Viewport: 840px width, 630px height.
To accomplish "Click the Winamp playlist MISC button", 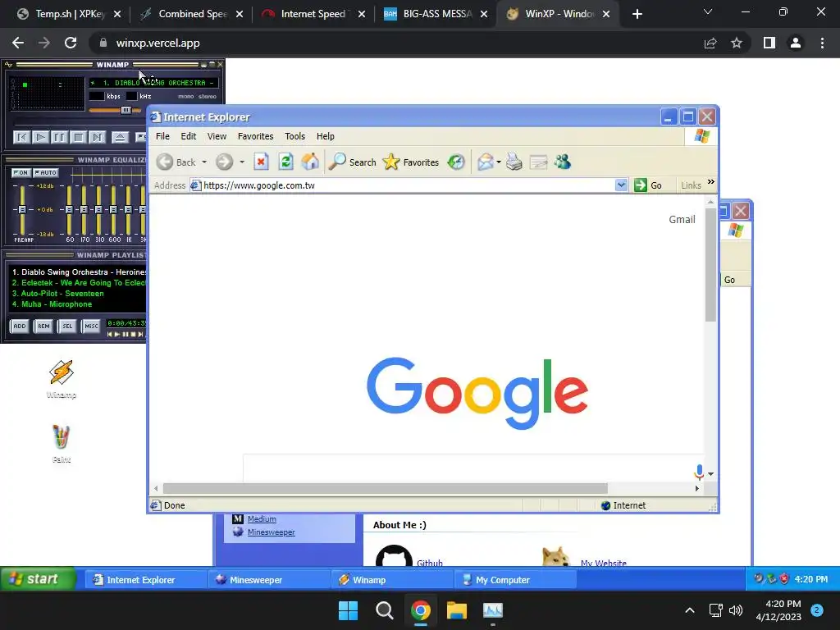I will [x=91, y=326].
